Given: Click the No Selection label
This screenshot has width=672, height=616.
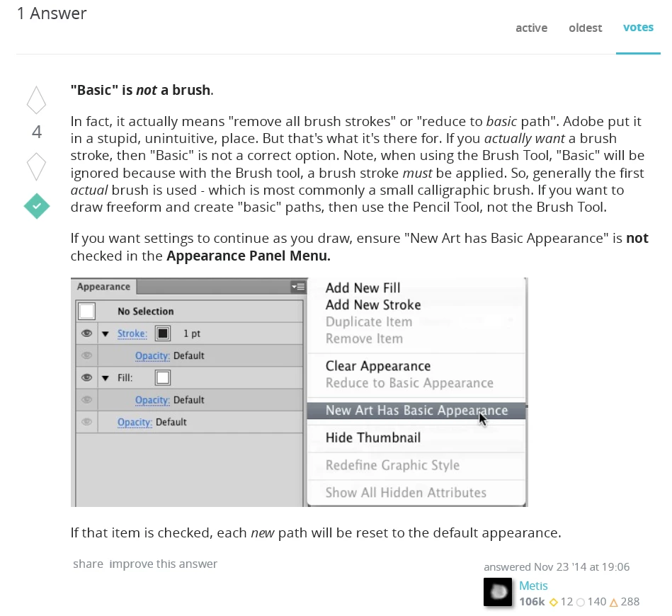Looking at the screenshot, I should point(146,312).
